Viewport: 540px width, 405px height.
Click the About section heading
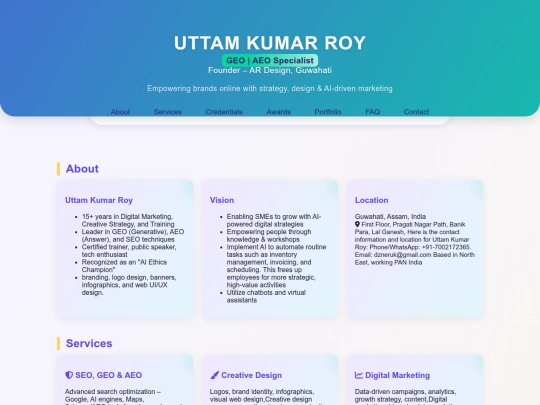click(x=82, y=169)
